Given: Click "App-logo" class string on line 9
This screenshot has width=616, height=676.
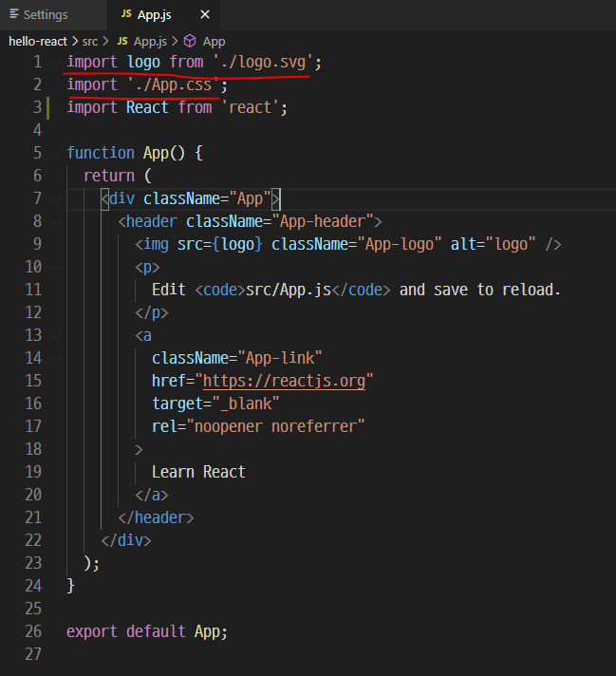Looking at the screenshot, I should coord(400,244).
